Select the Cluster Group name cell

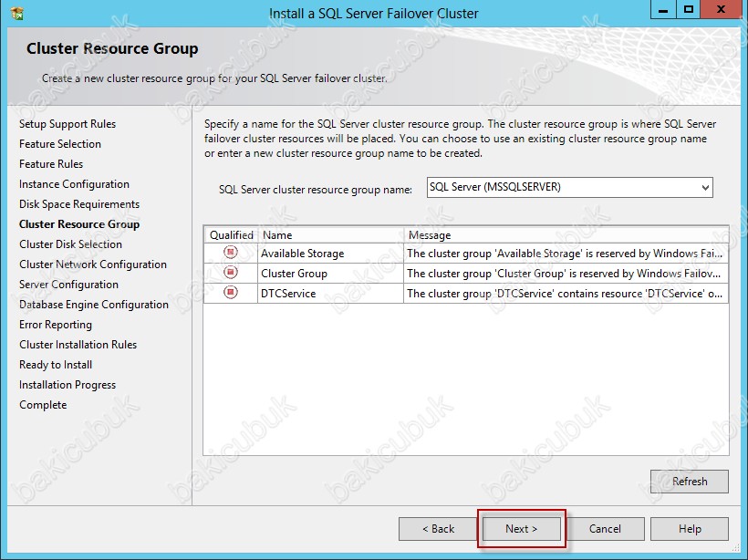click(330, 274)
